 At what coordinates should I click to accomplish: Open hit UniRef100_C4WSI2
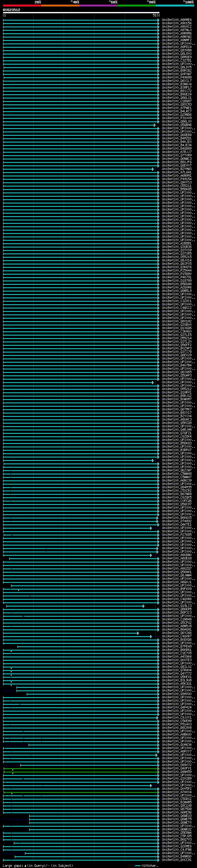pos(176,308)
